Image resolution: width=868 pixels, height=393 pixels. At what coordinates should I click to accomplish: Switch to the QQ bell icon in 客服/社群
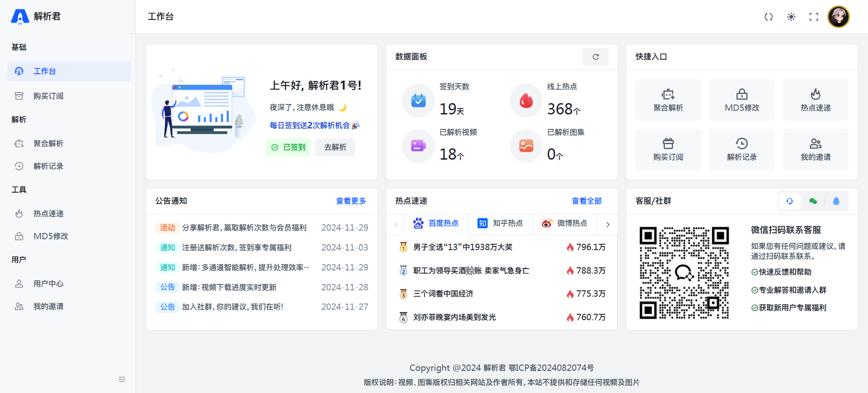[836, 201]
